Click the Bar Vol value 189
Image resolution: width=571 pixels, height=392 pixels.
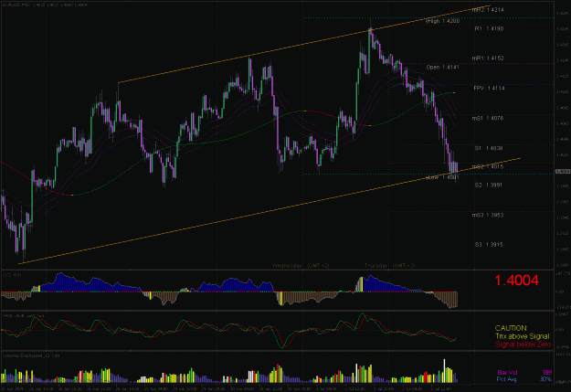tap(547, 373)
